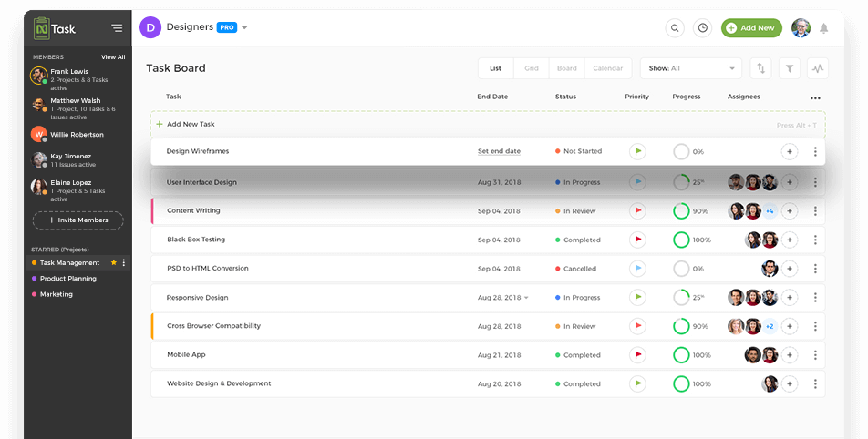Open options menu for Design Wireframes row
Image resolution: width=868 pixels, height=439 pixels.
click(815, 151)
